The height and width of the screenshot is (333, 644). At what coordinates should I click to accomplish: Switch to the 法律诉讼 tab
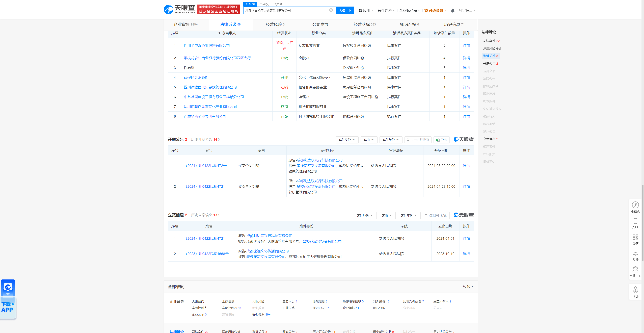(x=230, y=24)
